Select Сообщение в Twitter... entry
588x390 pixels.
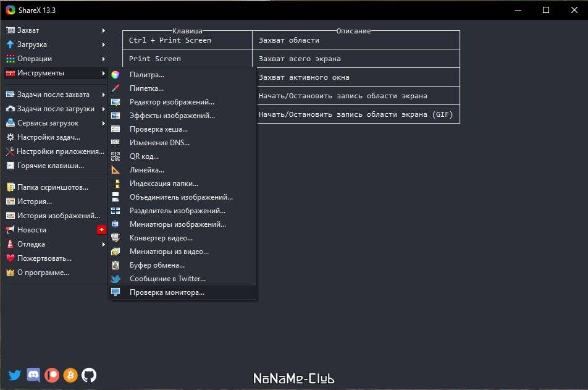(x=182, y=279)
